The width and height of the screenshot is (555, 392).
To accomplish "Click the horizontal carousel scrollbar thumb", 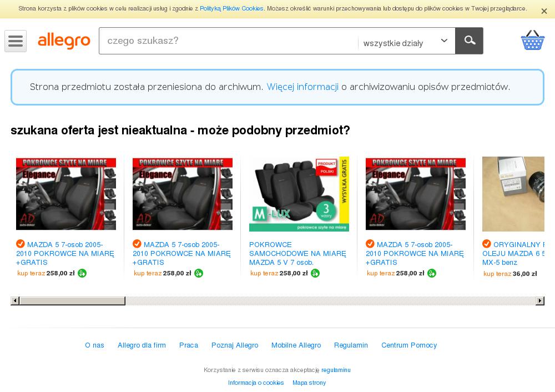I will point(72,300).
